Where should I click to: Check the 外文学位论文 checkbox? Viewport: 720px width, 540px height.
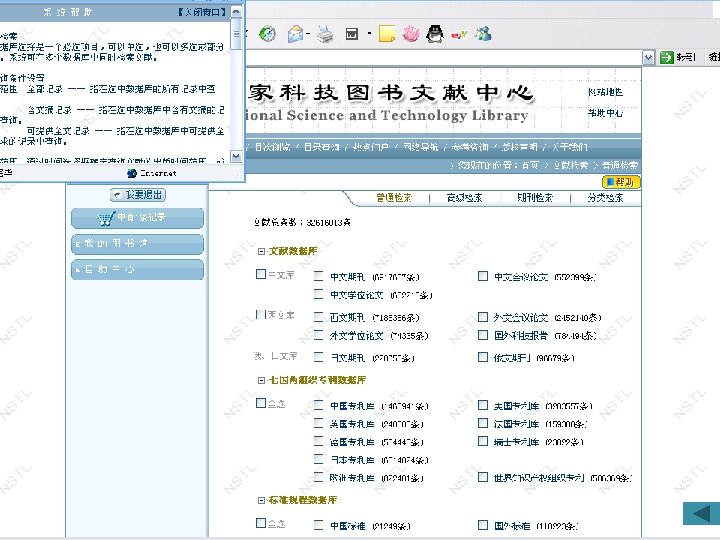tap(318, 335)
